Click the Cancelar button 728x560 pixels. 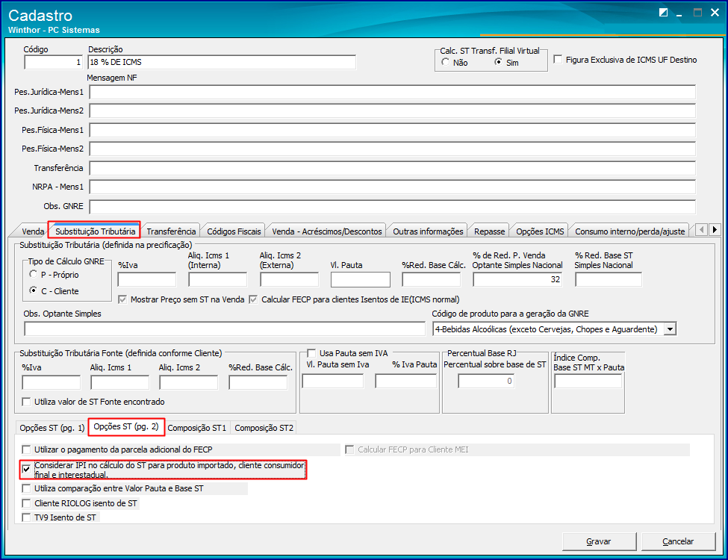[x=678, y=541]
